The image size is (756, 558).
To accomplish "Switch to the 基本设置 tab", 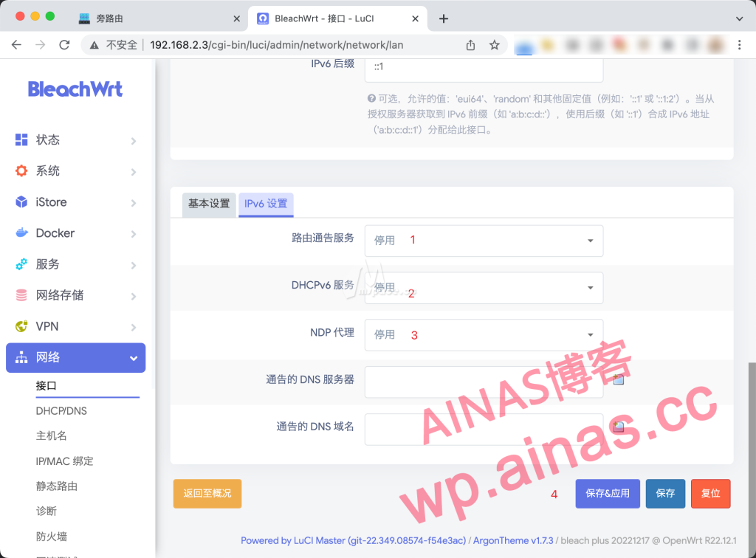I will coord(209,204).
